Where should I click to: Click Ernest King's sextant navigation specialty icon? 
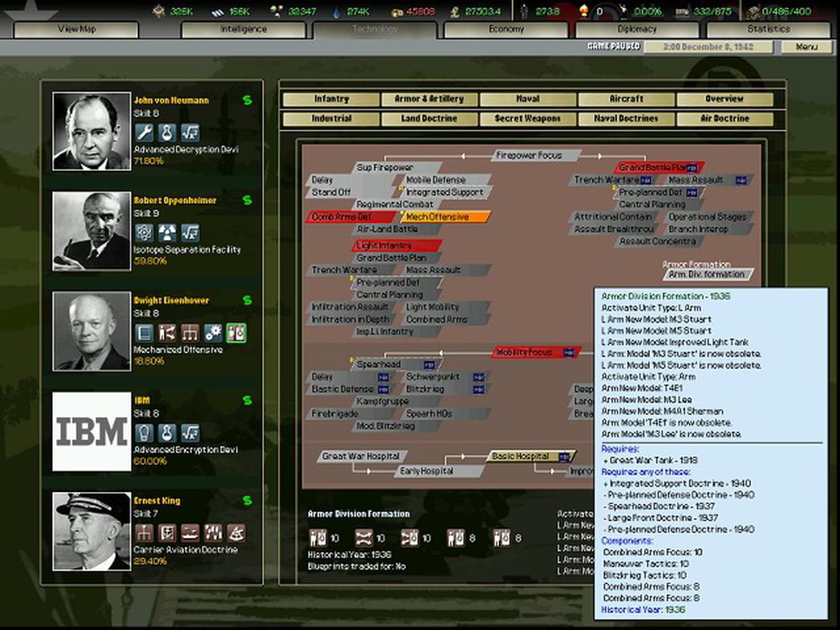[x=236, y=533]
